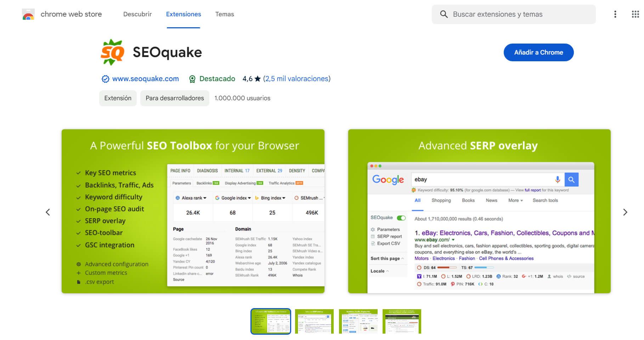The image size is (644, 340).
Task: Click the verified publisher badge icon
Action: 105,79
